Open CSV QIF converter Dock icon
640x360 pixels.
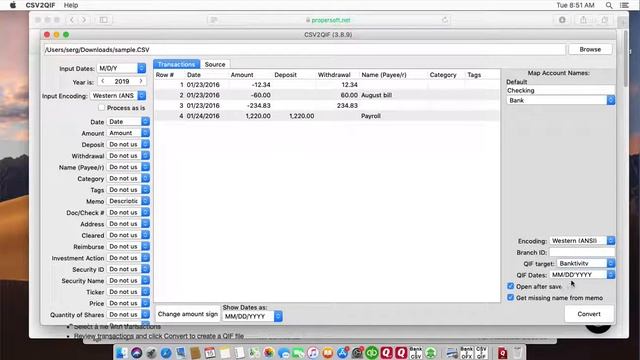click(x=481, y=353)
